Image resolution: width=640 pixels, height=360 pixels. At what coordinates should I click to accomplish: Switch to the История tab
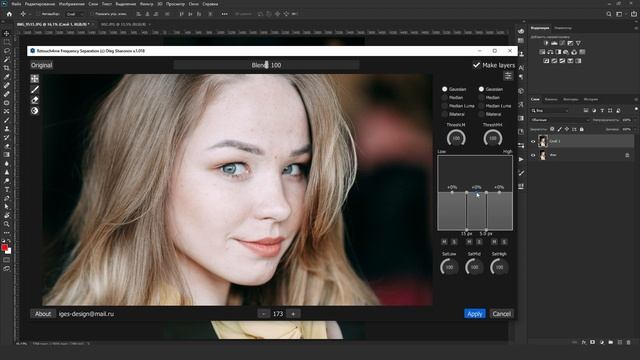point(591,99)
